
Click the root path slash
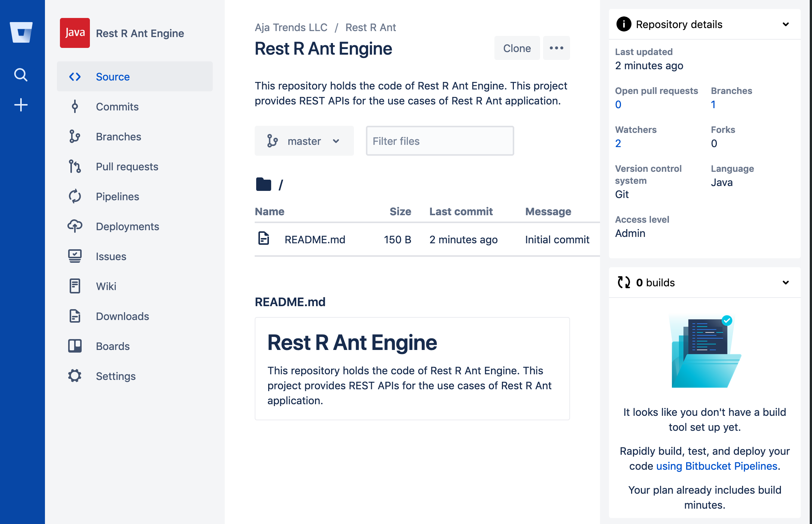click(x=281, y=185)
